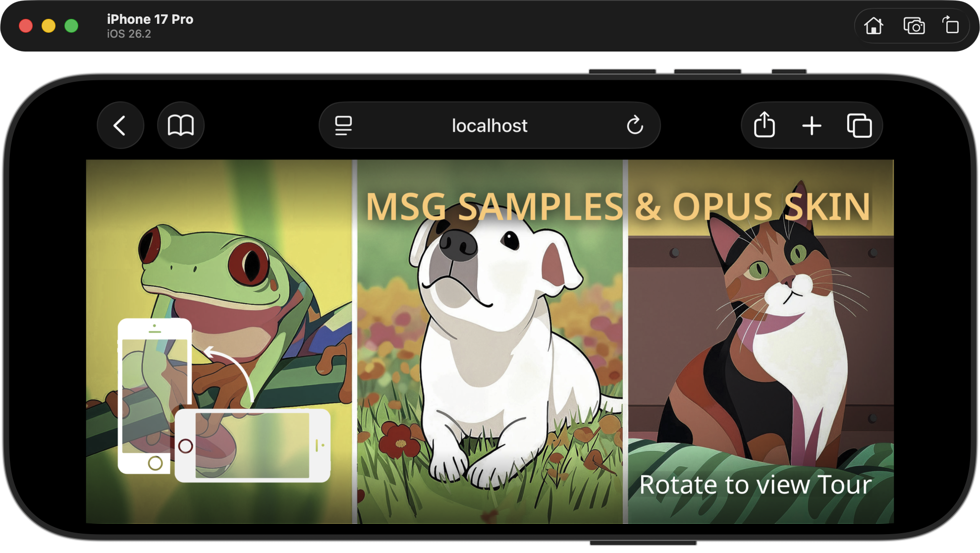Take a screenshot using the camera icon
The width and height of the screenshot is (980, 553).
click(914, 26)
